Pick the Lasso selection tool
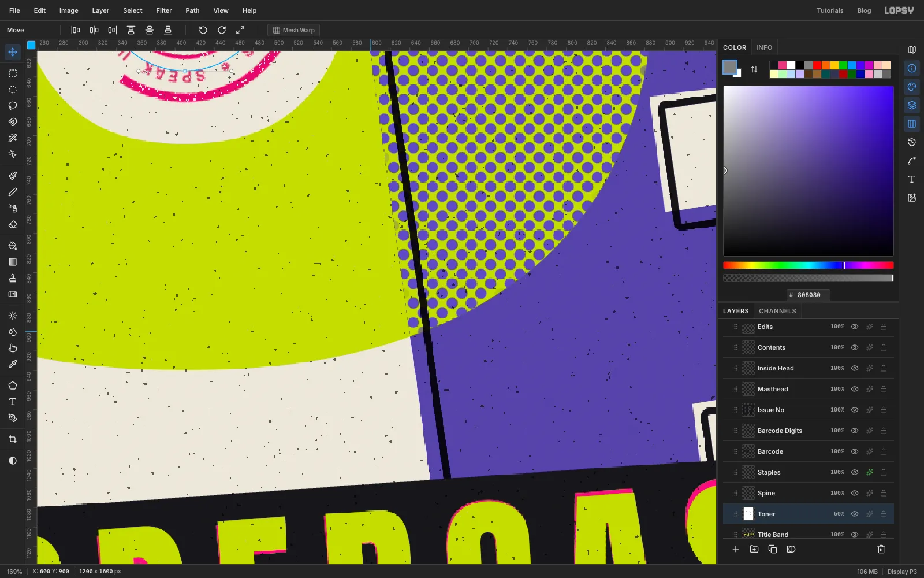This screenshot has width=924, height=578. 13,106
